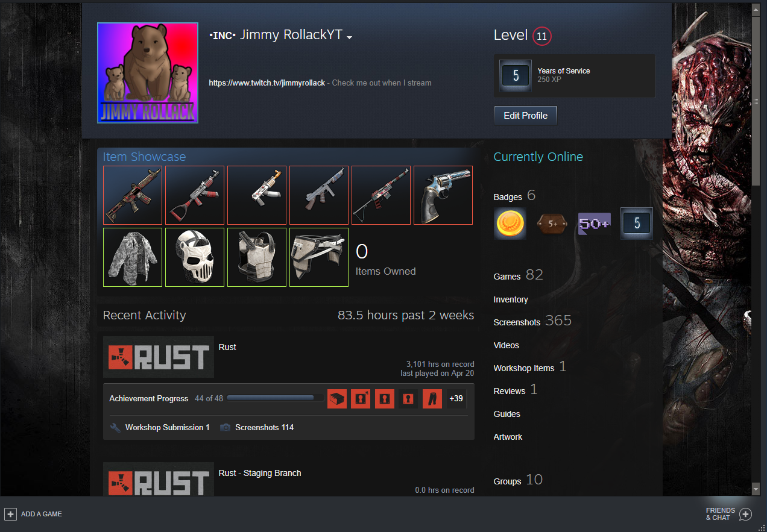
Task: Open the first crate achievement icon
Action: tap(337, 398)
